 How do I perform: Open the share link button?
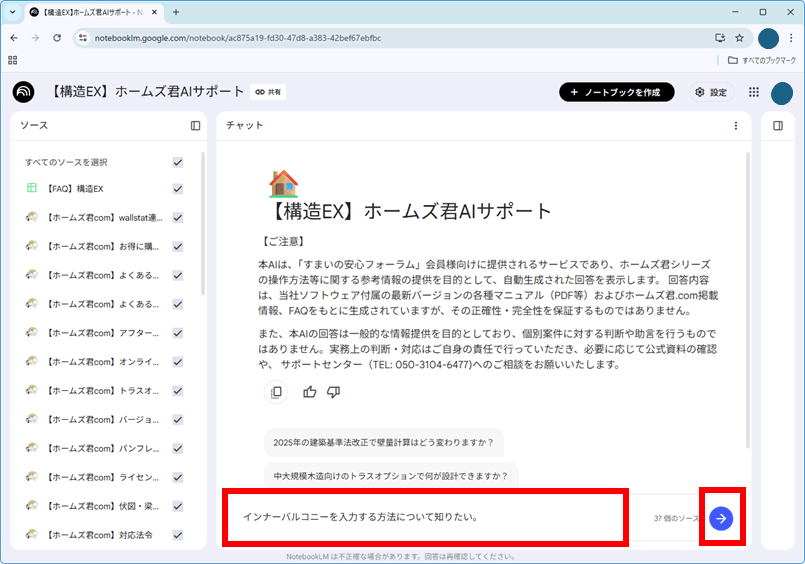point(268,92)
